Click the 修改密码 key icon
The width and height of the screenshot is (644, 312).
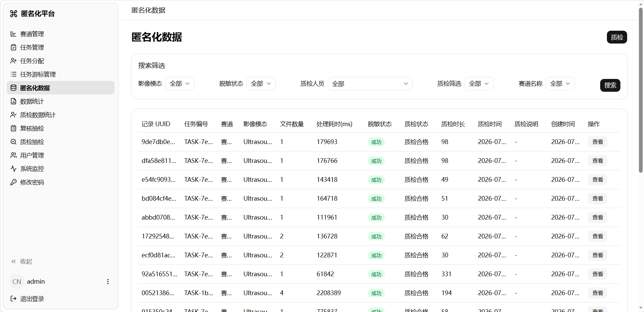tap(13, 182)
